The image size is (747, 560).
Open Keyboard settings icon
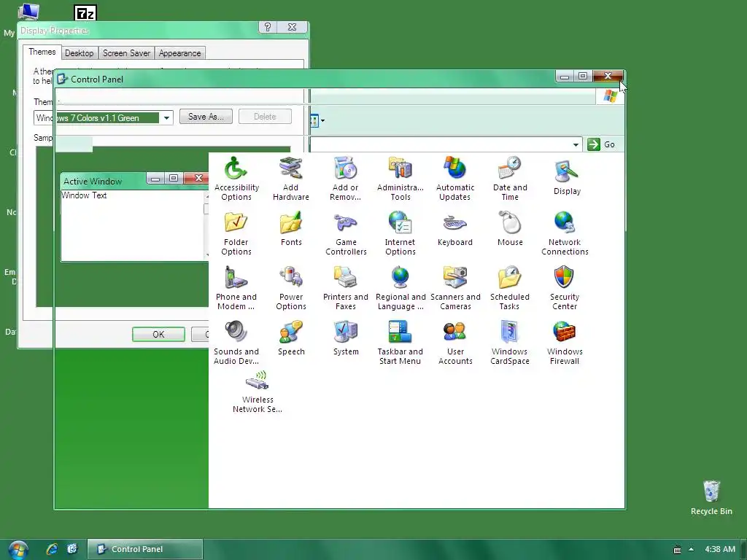click(455, 229)
